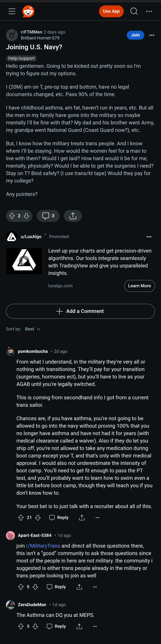Upvote pomkombucha's comment
Image resolution: width=161 pixels, height=644 pixels.
(x=21, y=517)
